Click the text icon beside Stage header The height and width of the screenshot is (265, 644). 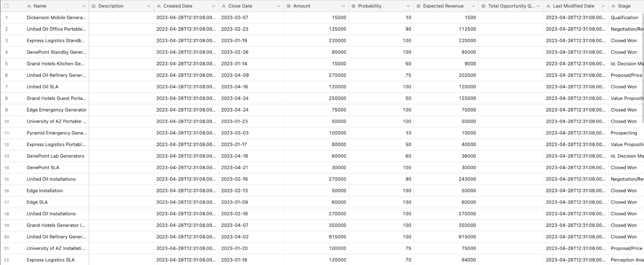(613, 6)
